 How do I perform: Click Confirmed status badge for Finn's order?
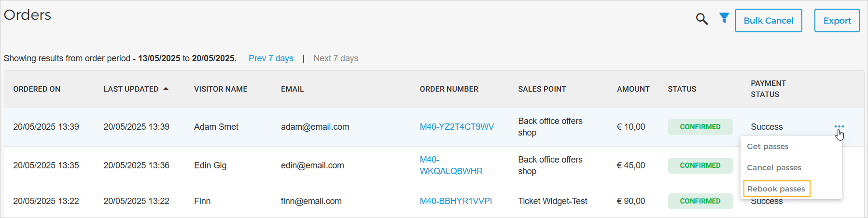(700, 201)
